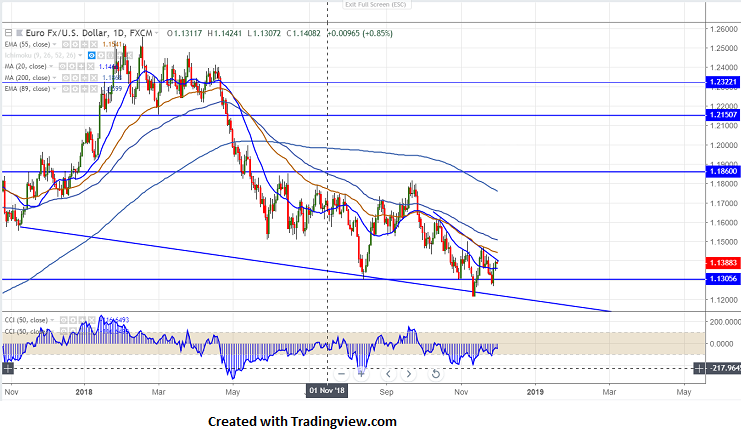Viewport: 745px width, 441px height.
Task: Click the change text +0.00965 (+0.85%)
Action: point(360,33)
